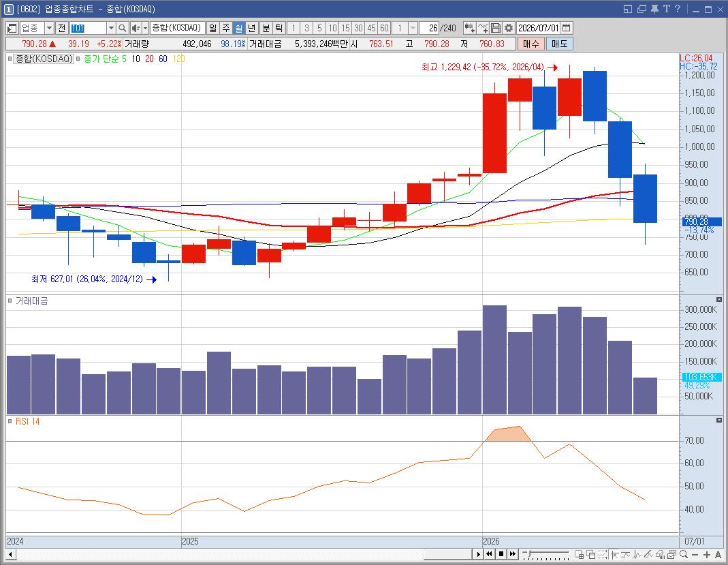This screenshot has width=728, height=565.
Task: Open chart settings gear icon
Action: [x=509, y=29]
